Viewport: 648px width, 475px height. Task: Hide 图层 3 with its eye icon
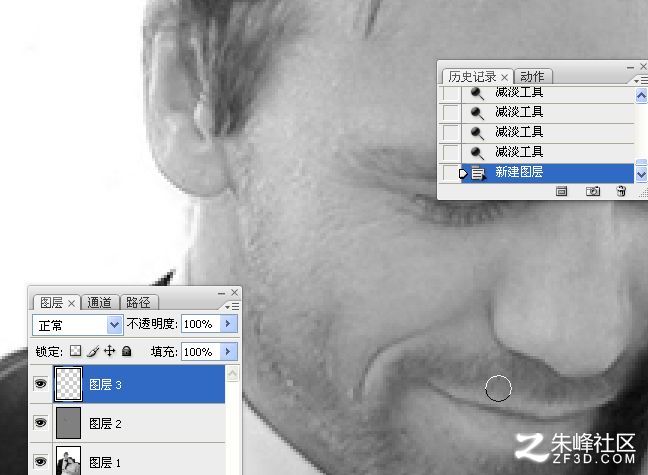pyautogui.click(x=40, y=384)
